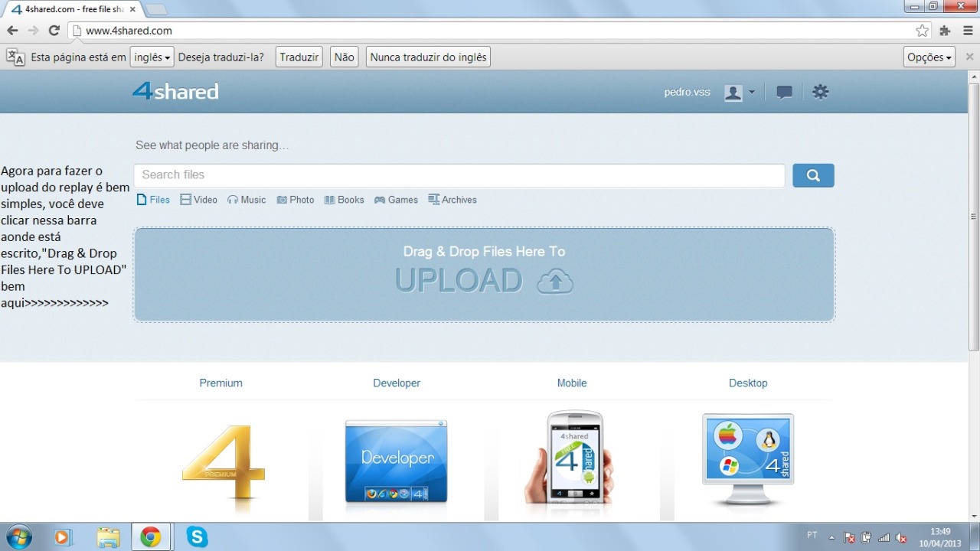
Task: Open a new tab button
Action: [156, 9]
